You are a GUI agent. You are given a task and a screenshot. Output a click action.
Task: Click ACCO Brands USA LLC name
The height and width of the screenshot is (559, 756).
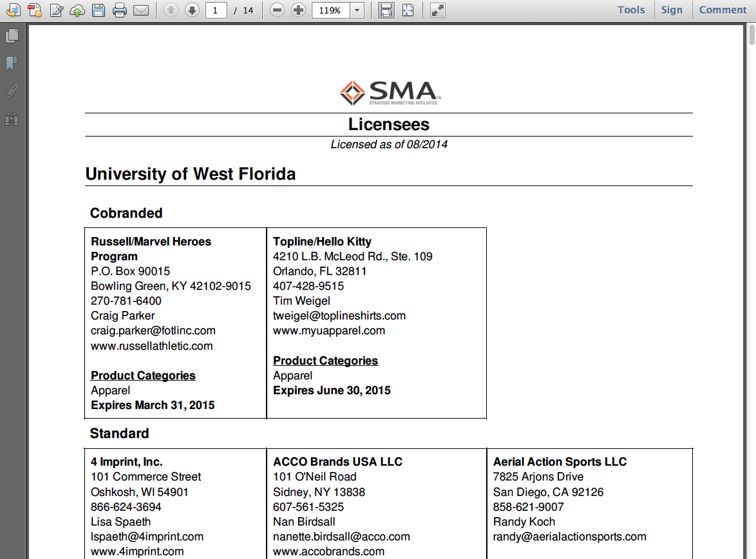337,462
